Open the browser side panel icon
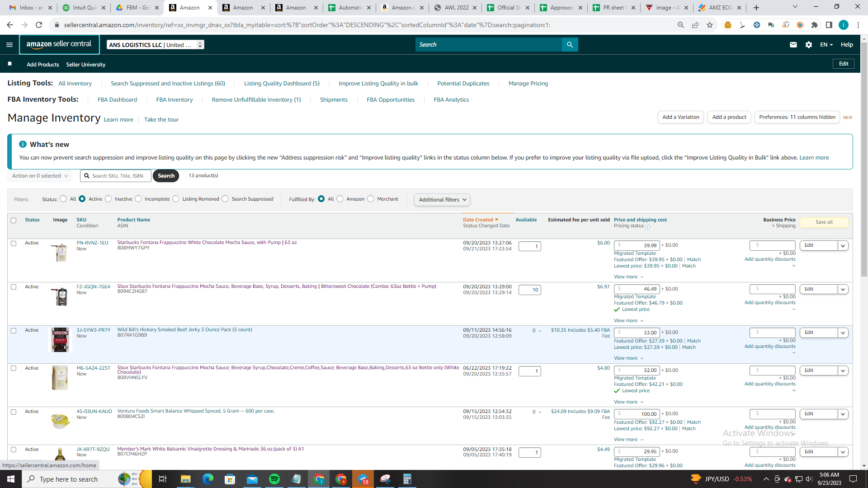 point(829,25)
